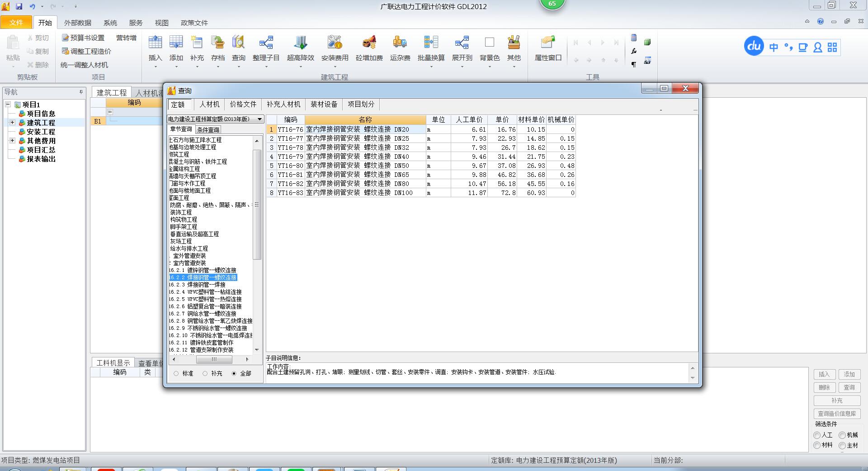Click the paragraph mark icon in 工具 group
This screenshot has height=471, width=868.
tap(634, 64)
